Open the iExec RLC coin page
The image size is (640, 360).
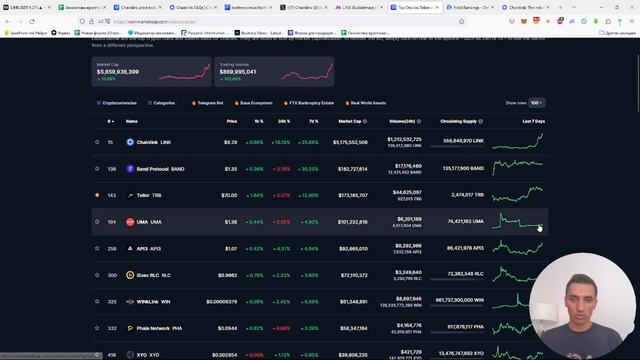pyautogui.click(x=154, y=275)
